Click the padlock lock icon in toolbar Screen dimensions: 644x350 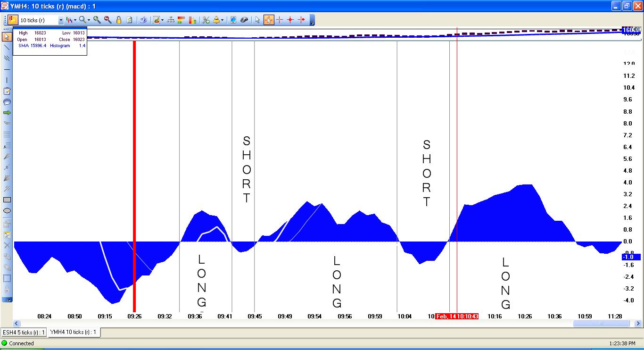pos(119,20)
